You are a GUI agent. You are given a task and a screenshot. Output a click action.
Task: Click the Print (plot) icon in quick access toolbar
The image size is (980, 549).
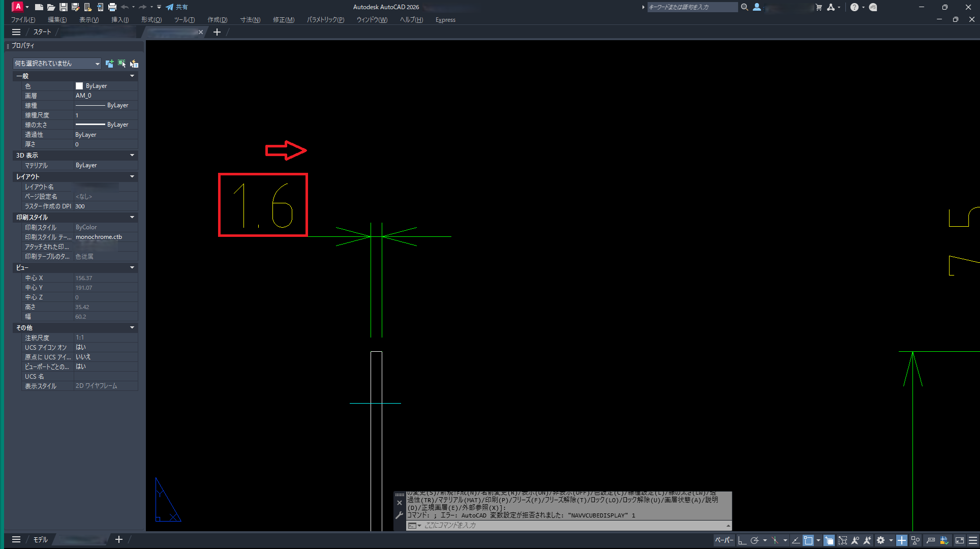(112, 7)
